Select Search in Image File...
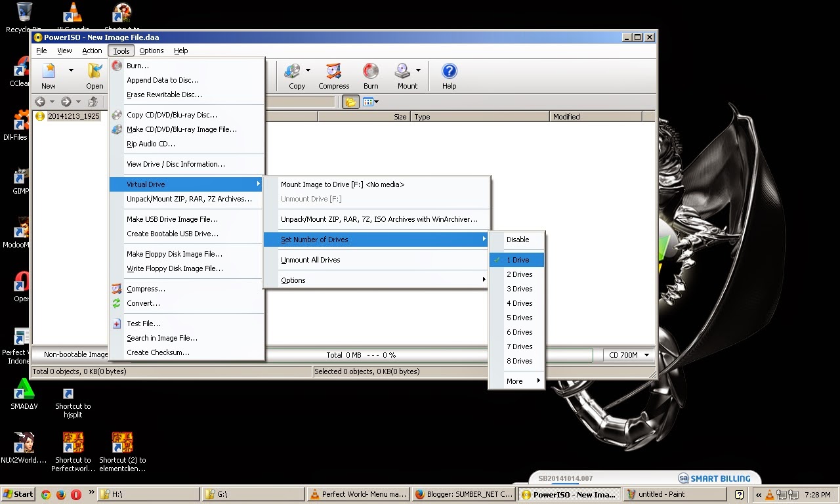840x504 pixels. click(187, 338)
